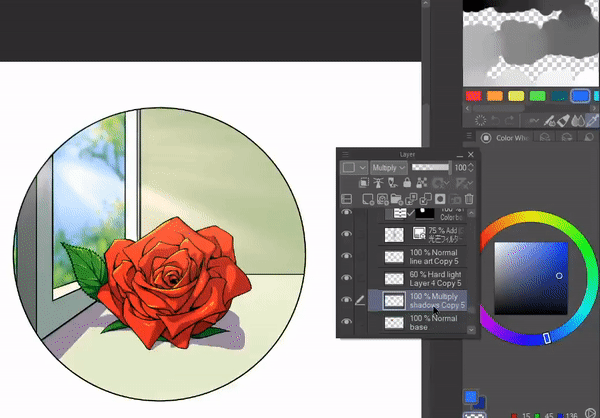This screenshot has width=600, height=418.
Task: Hide the 'line art Copy 5' layer
Action: [346, 256]
